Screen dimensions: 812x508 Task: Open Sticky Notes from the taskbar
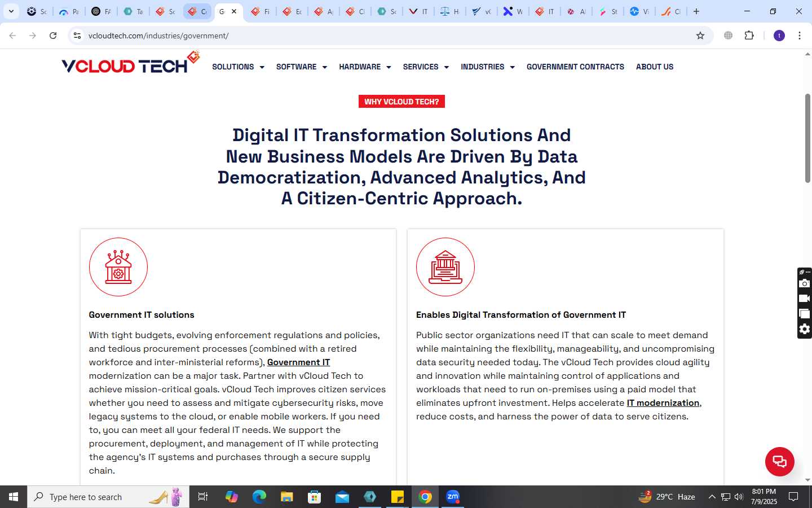[x=398, y=497]
